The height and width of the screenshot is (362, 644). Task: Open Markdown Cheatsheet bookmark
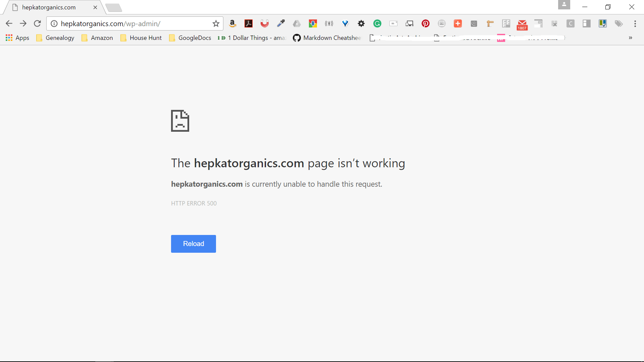tap(327, 38)
